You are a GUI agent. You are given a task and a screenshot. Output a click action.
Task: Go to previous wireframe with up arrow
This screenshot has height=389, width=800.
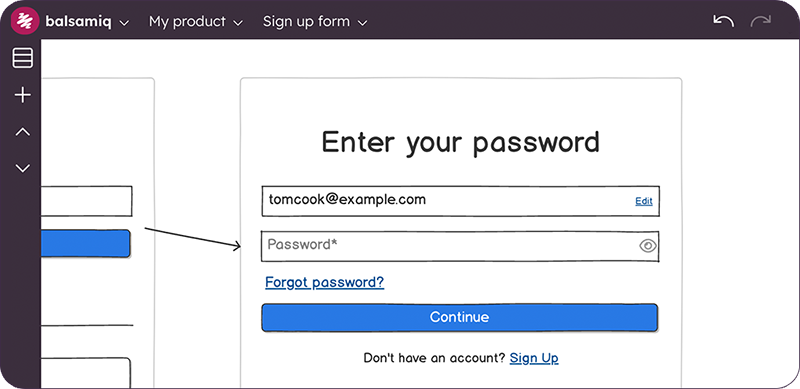pos(22,132)
